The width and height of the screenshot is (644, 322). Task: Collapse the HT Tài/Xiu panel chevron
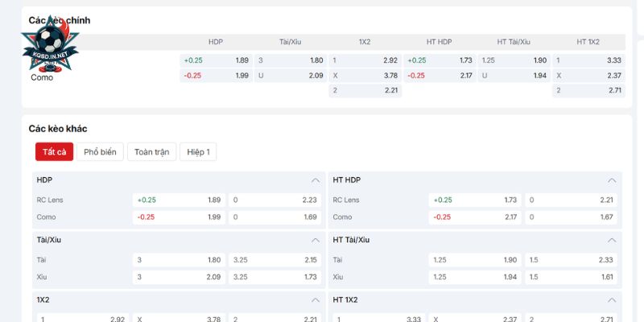point(612,240)
